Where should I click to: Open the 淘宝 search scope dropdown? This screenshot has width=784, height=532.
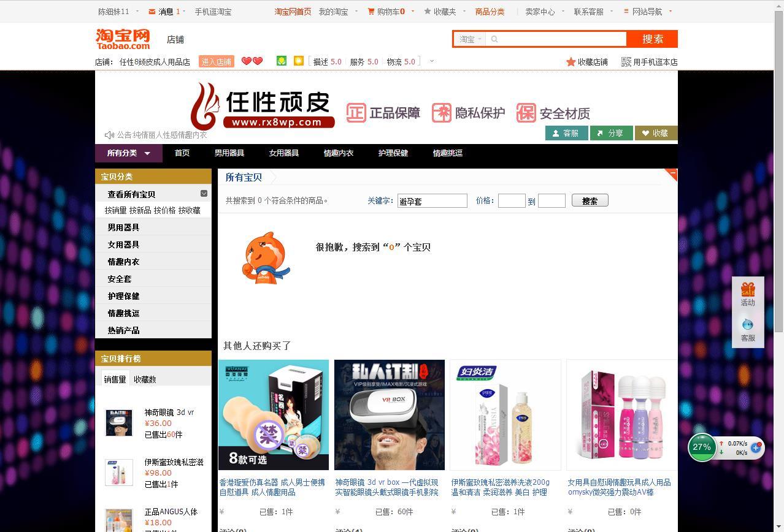tap(471, 39)
